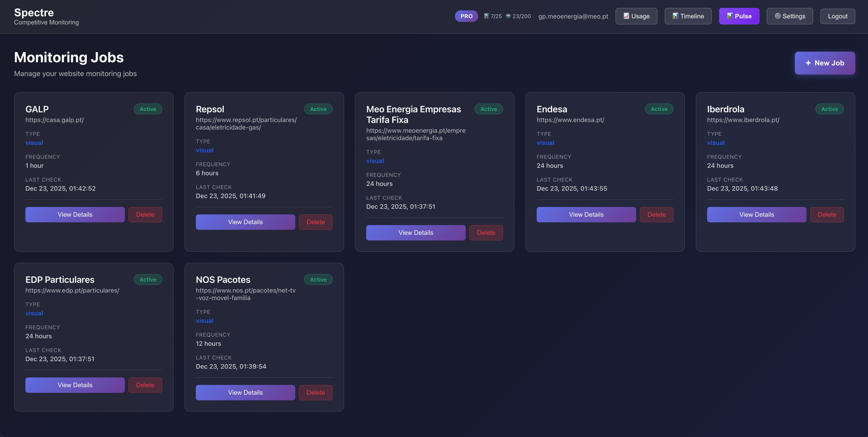Click View Details on the Iberdrola job
This screenshot has height=437, width=868.
point(756,214)
